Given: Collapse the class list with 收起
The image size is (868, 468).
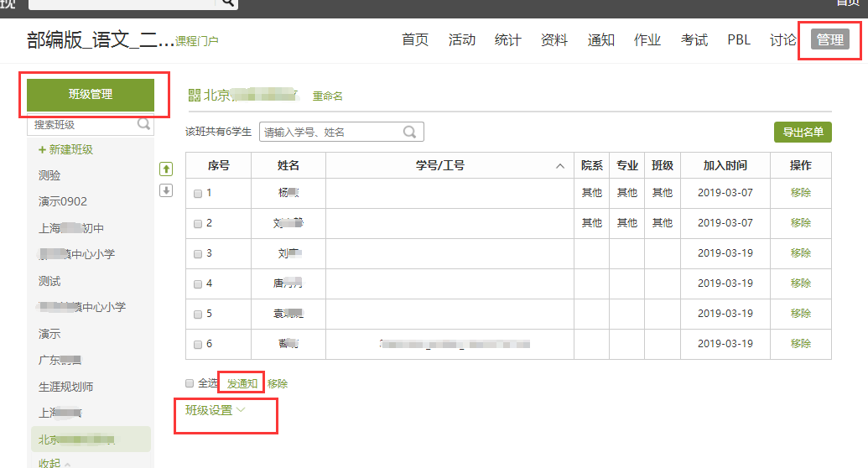Looking at the screenshot, I should pyautogui.click(x=55, y=463).
